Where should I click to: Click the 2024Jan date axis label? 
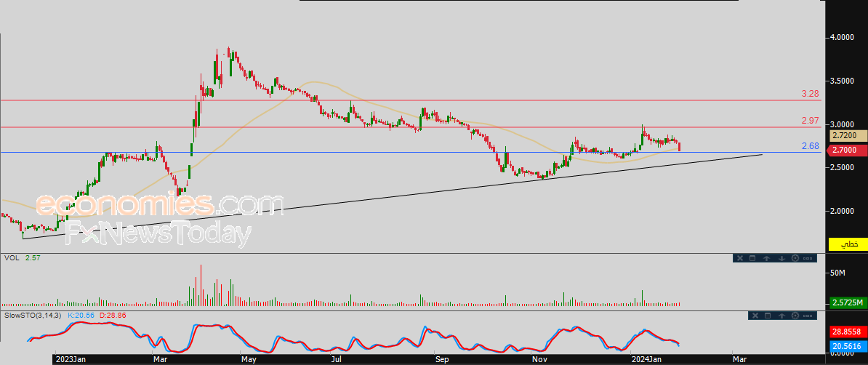645,359
